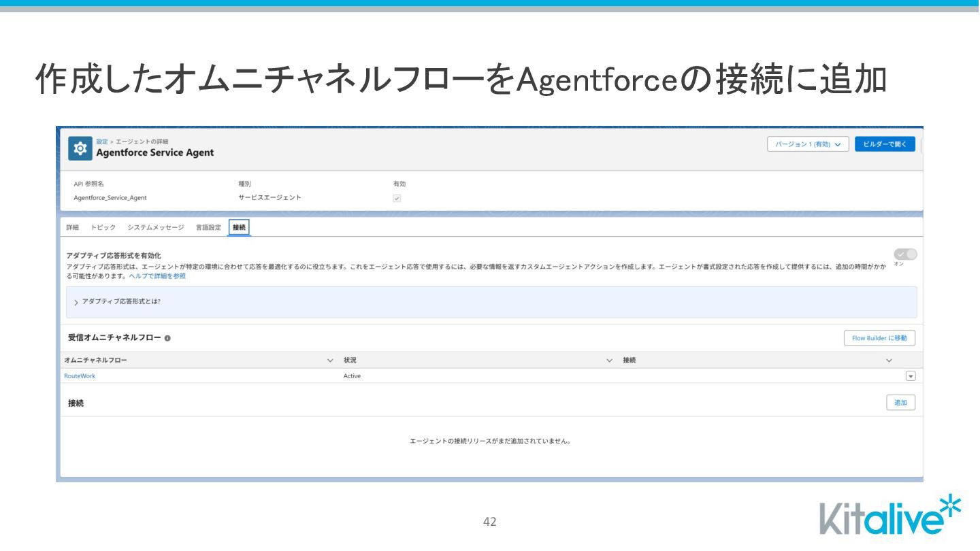Click the Kitalive logo
Screen dimensions: 980x551
point(890,516)
